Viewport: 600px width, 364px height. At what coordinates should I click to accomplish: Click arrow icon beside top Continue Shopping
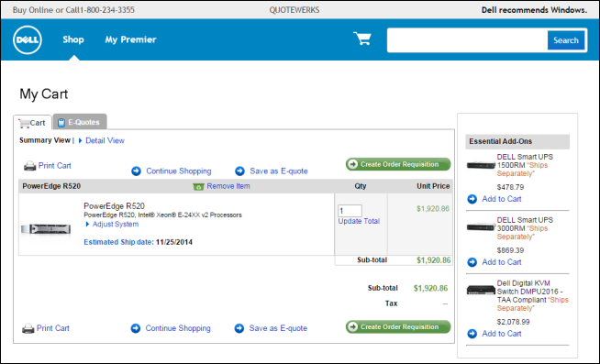(x=136, y=171)
